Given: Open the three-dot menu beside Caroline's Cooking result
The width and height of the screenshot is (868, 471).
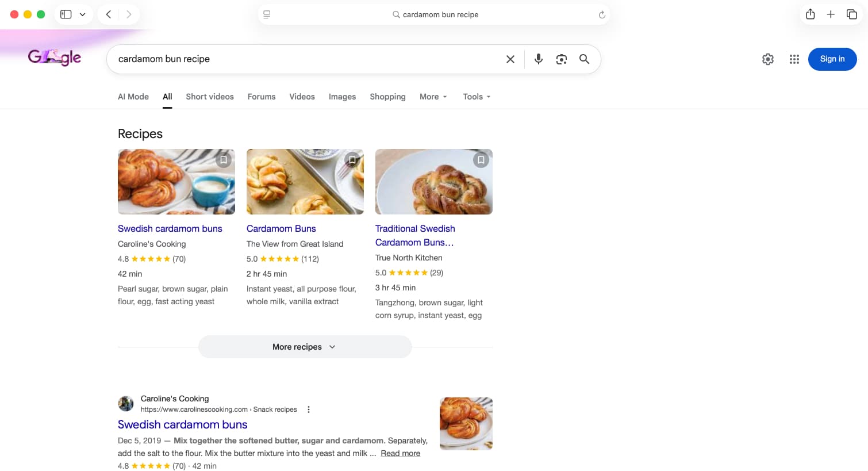Looking at the screenshot, I should (x=309, y=409).
